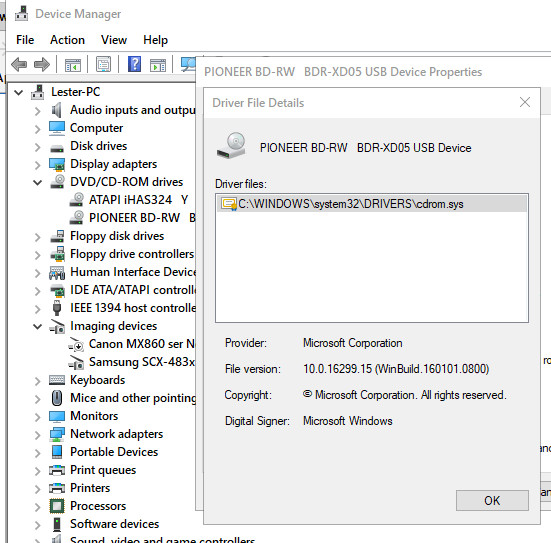Click the large drive icon in dialog
This screenshot has height=543, width=551.
coord(231,146)
